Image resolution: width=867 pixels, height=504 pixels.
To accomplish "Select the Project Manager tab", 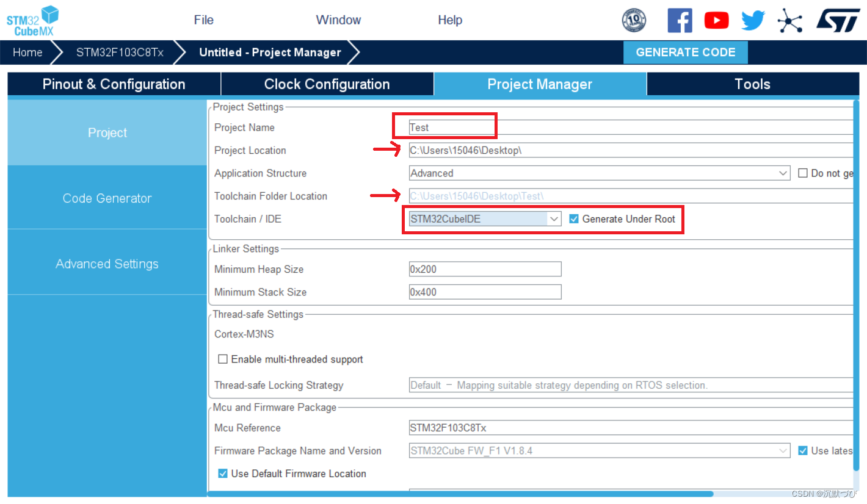I will coord(540,84).
